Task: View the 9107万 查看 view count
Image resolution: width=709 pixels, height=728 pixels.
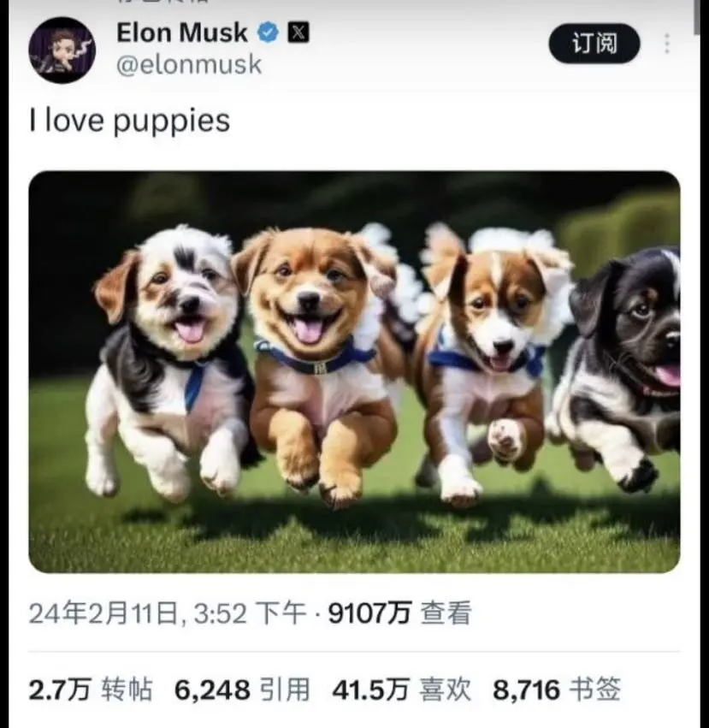Action: (x=399, y=613)
